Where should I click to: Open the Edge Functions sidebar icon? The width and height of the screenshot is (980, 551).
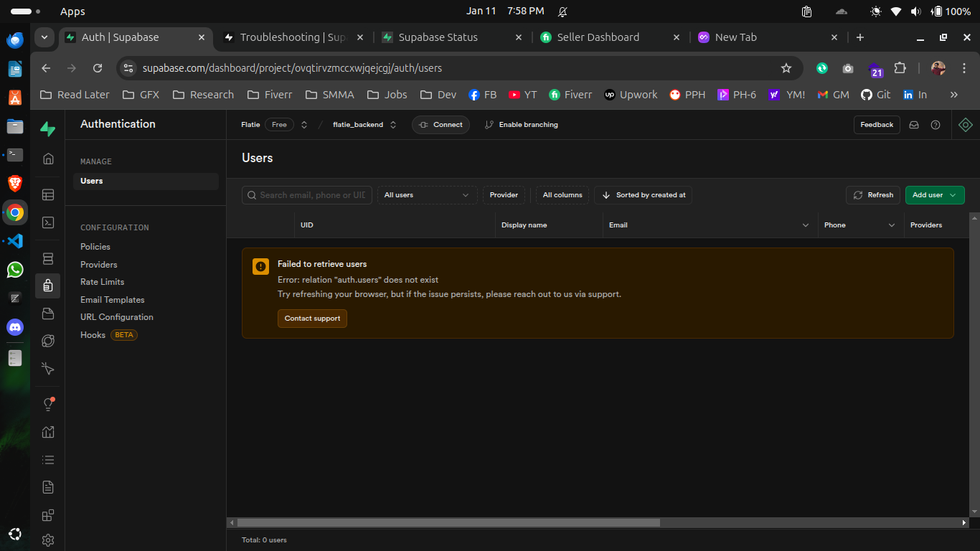tap(47, 341)
